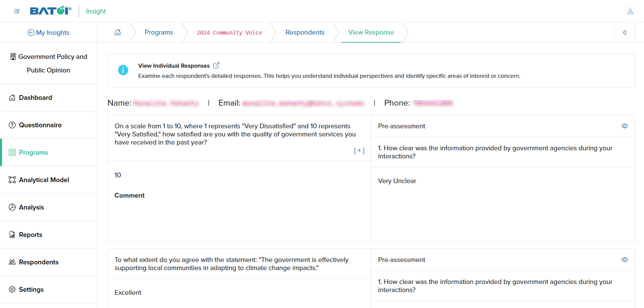
Task: Open Settings in the sidebar
Action: coord(49,289)
